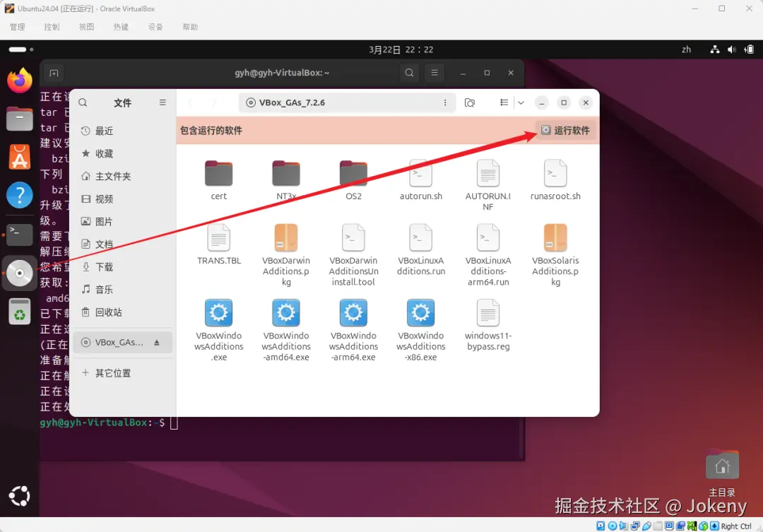Select the autorun.sh script file
The width and height of the screenshot is (763, 532).
click(421, 179)
